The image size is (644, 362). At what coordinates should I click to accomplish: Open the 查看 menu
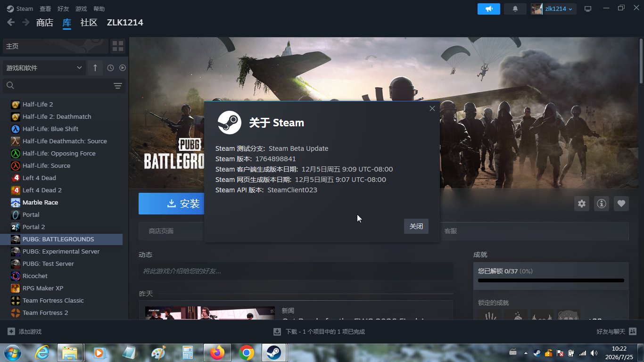click(x=45, y=9)
